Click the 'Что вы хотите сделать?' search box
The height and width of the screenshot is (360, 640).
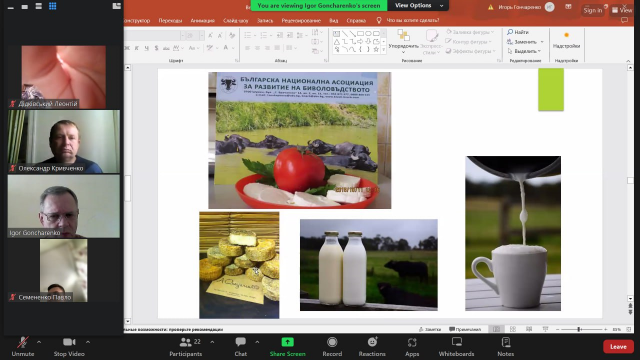pyautogui.click(x=408, y=20)
